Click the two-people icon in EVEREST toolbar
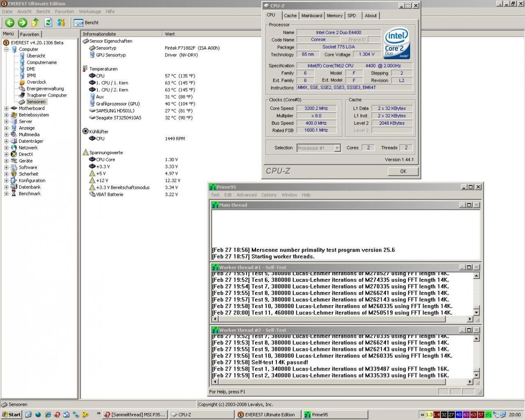The height and width of the screenshot is (420, 525). pos(61,23)
